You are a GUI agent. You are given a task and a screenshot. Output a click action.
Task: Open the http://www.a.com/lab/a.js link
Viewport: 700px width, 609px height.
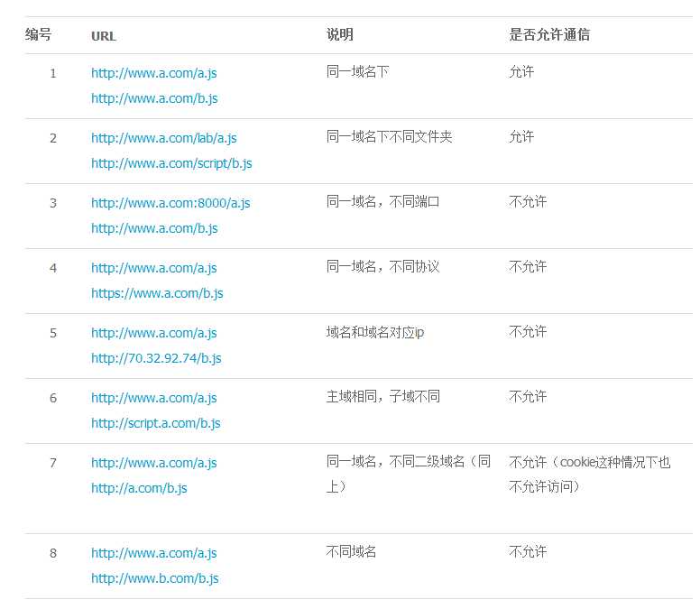point(164,138)
